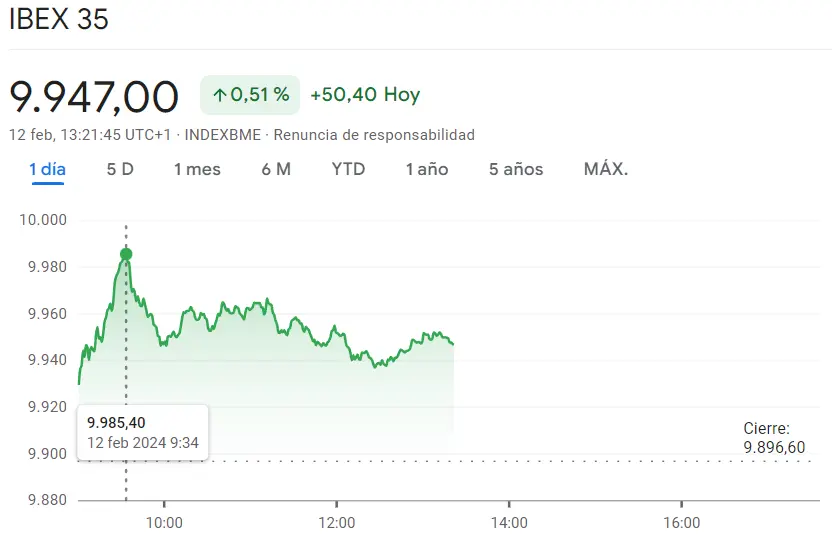The image size is (832, 541).
Task: Click the 12:00 time axis label
Action: click(x=337, y=522)
